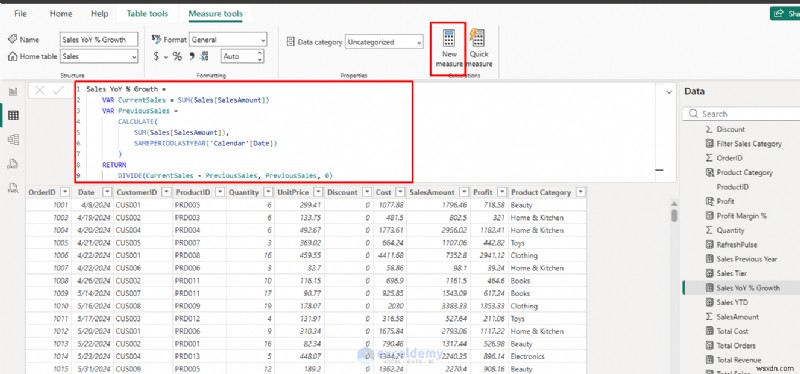Cancel formula edit with X icon
This screenshot has width=800, height=374.
pyautogui.click(x=40, y=91)
